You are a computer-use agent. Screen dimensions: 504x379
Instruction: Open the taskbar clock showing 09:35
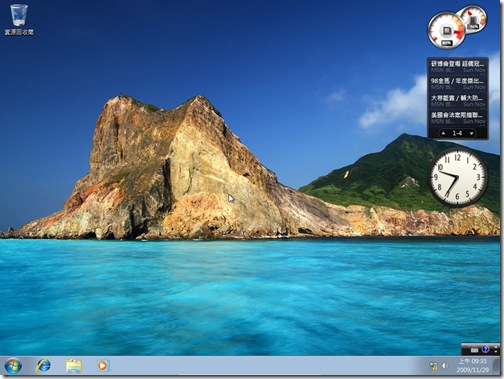point(473,366)
